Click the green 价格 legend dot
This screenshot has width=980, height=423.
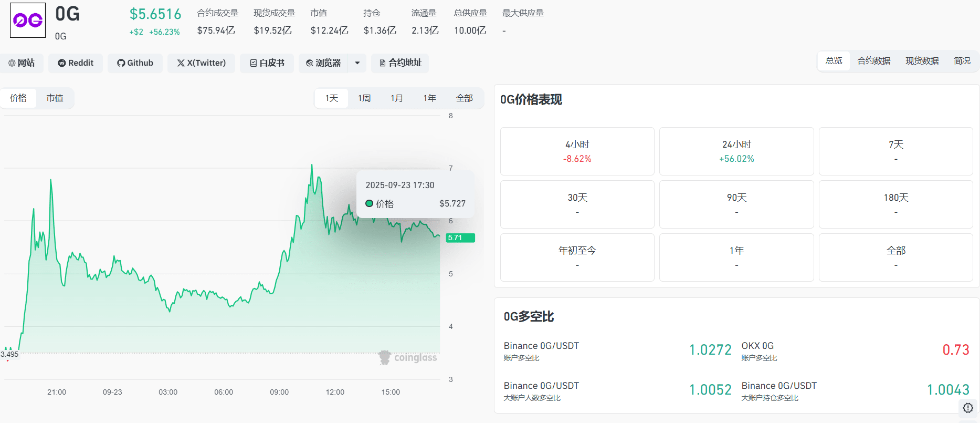(x=369, y=203)
